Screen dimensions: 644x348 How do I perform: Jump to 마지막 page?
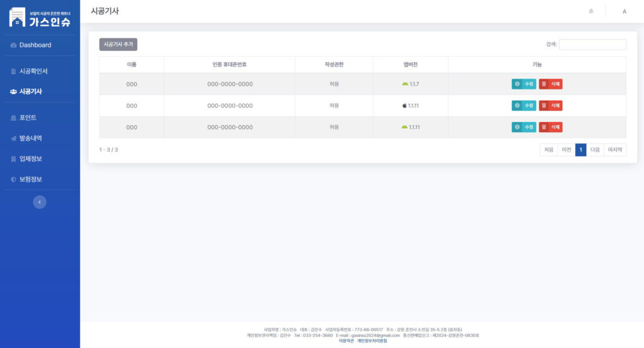[614, 150]
